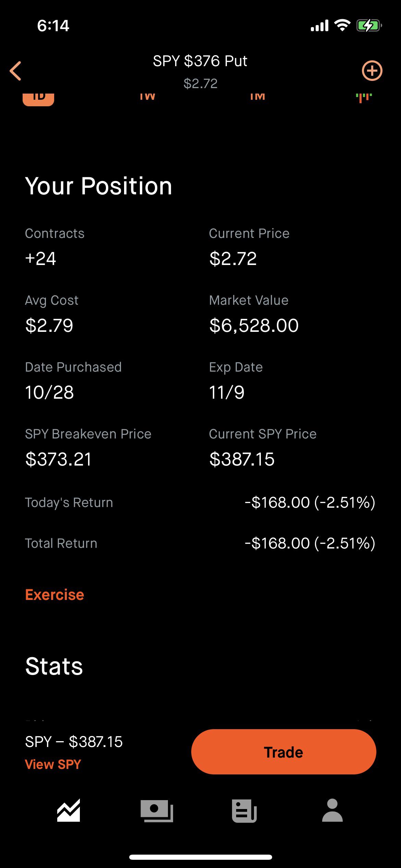The image size is (401, 868).
Task: Tap the $6,528.00 Market Value figure
Action: (254, 325)
